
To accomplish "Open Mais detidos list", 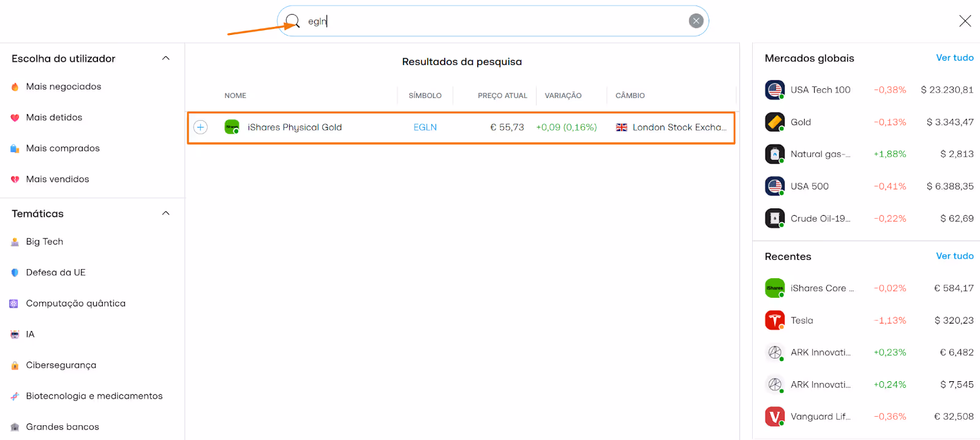I will 54,117.
